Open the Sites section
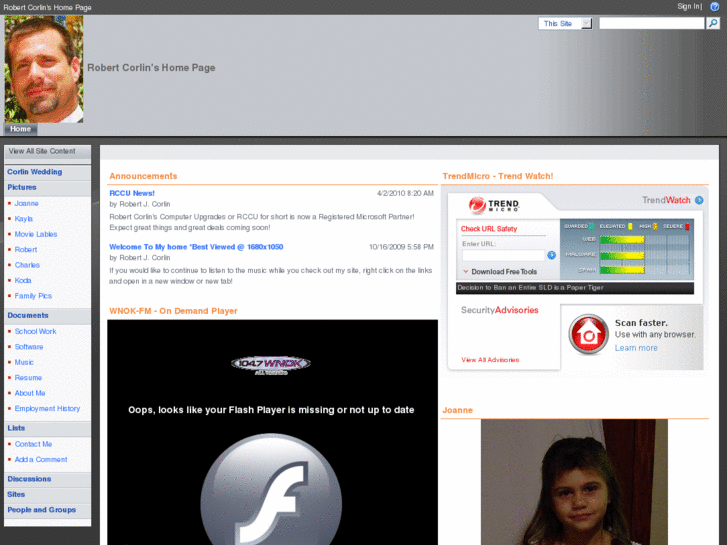This screenshot has height=545, width=727. click(x=16, y=494)
